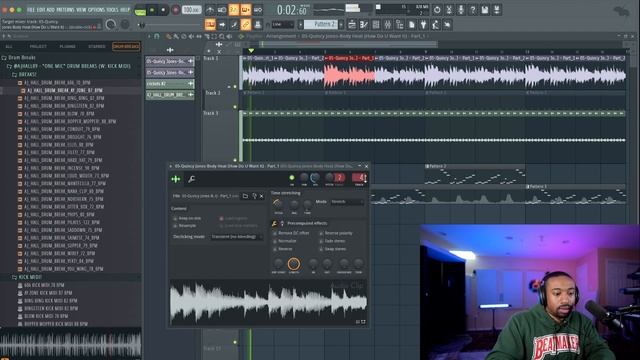
Task: Click the browser toolbar icon
Action: coord(400,25)
